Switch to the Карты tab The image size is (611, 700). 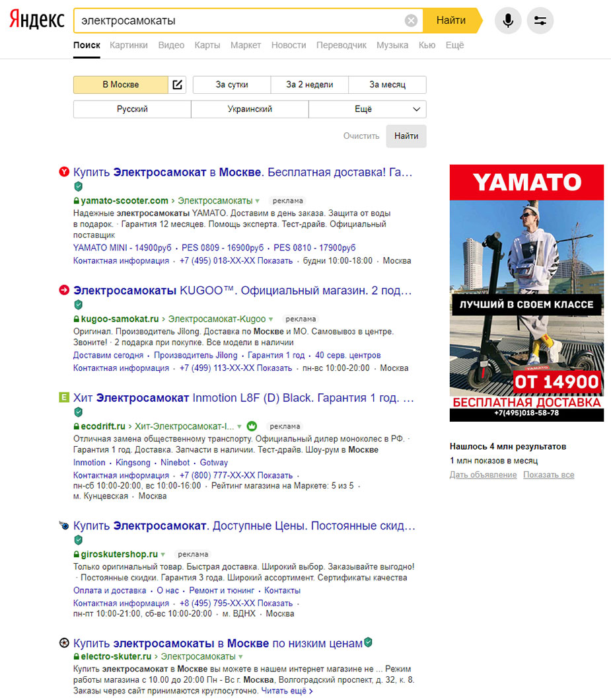[207, 45]
